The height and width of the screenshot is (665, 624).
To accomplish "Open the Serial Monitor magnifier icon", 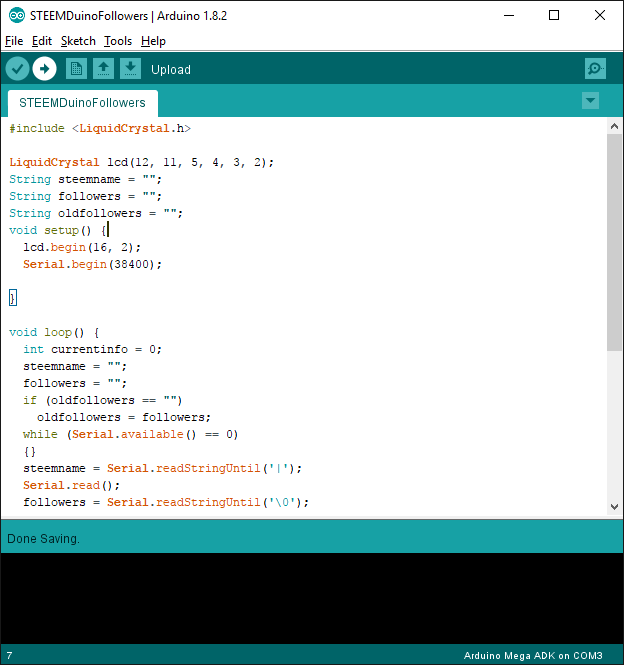I will pos(595,69).
